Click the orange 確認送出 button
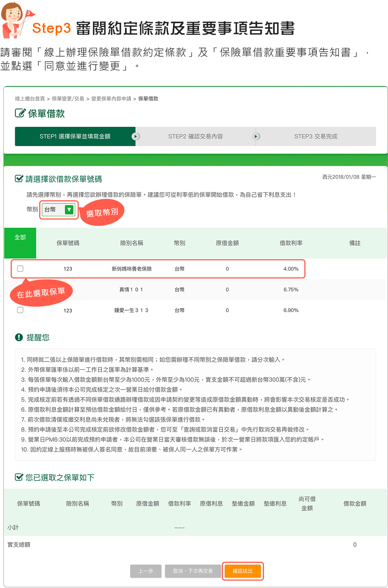 pos(243,571)
